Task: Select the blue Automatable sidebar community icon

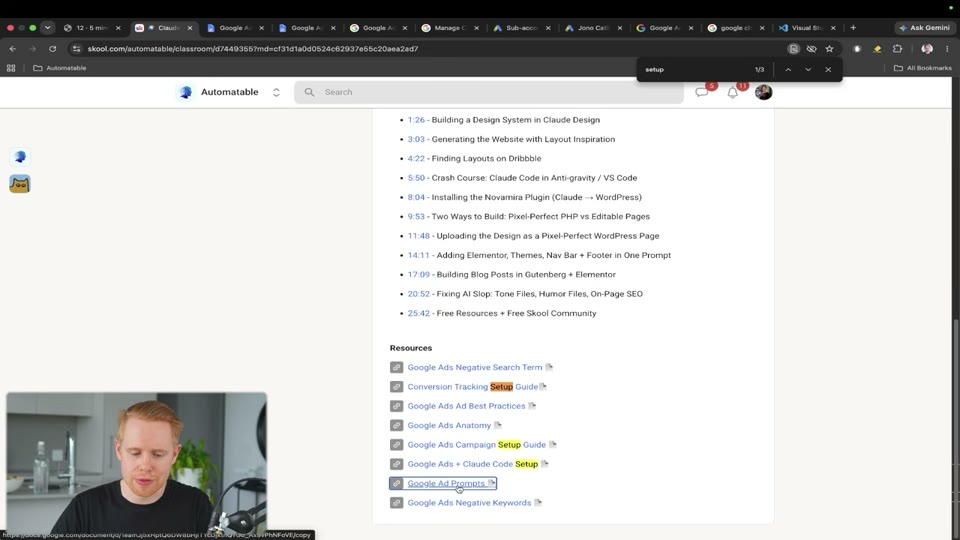Action: [20, 157]
